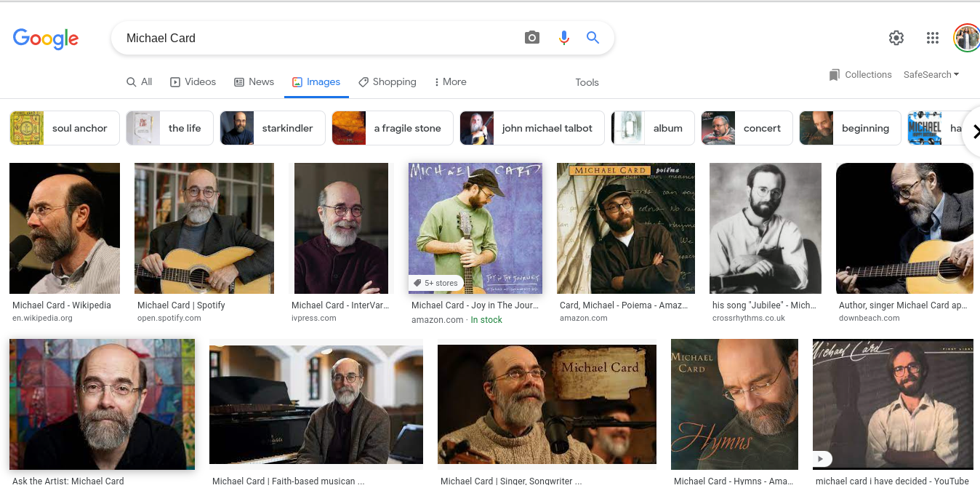Open the downbeach.com guitar photo thumbnail
This screenshot has height=488, width=980.
(904, 228)
